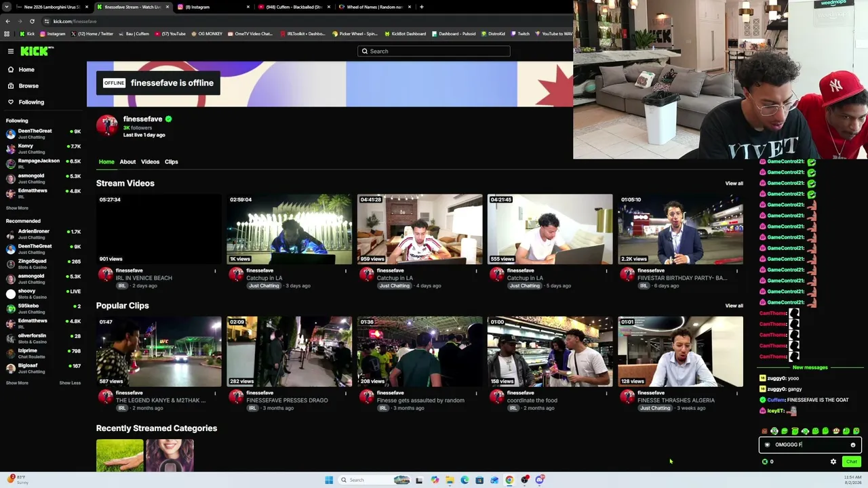This screenshot has width=868, height=488.
Task: Open the OG MONKEY bookmark
Action: (207, 34)
